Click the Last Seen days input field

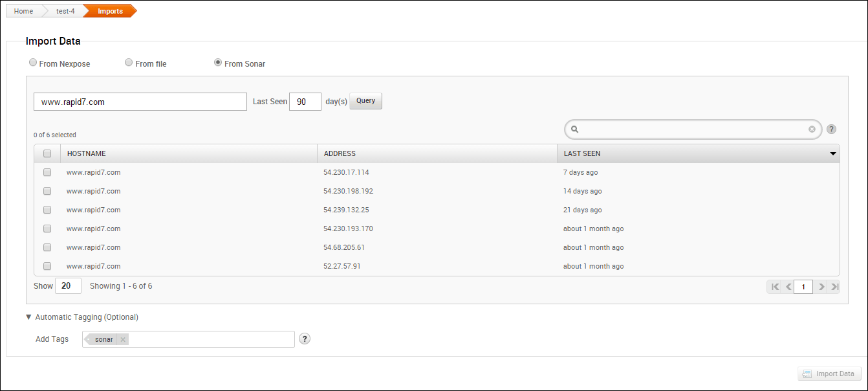305,102
